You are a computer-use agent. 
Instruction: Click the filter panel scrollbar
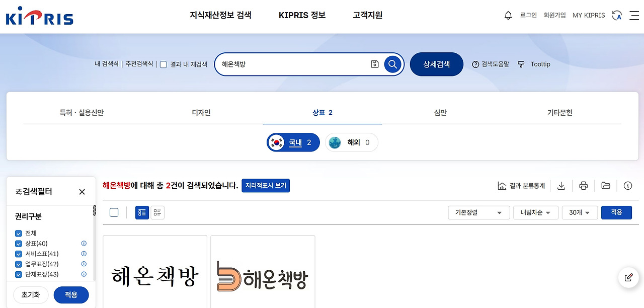94,210
